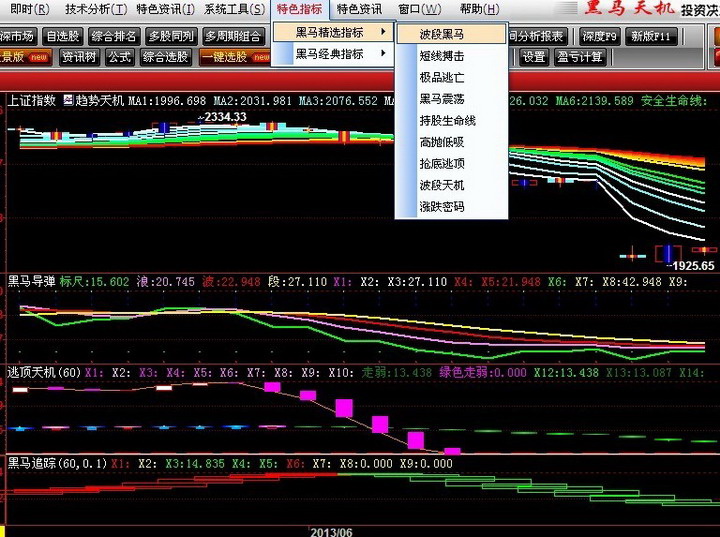720x537 pixels.
Task: Select the 涨跌密码 indicator
Action: tap(452, 207)
